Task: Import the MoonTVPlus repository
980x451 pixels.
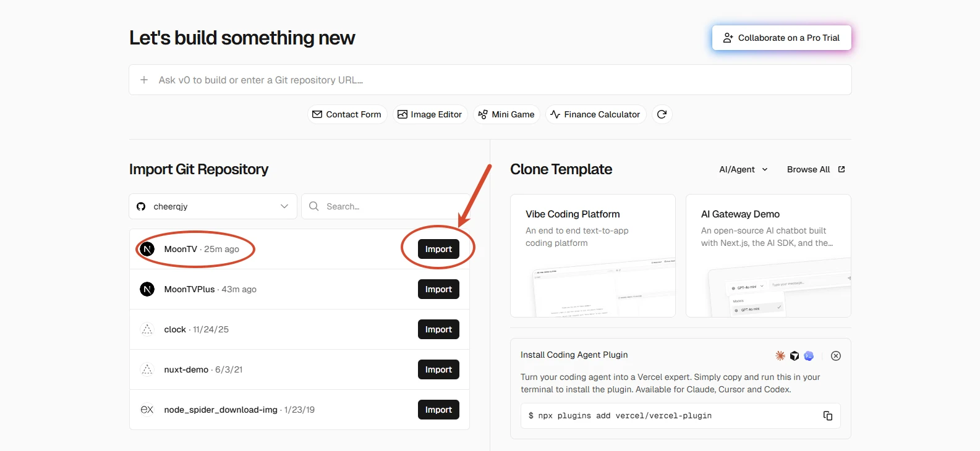Action: tap(438, 289)
